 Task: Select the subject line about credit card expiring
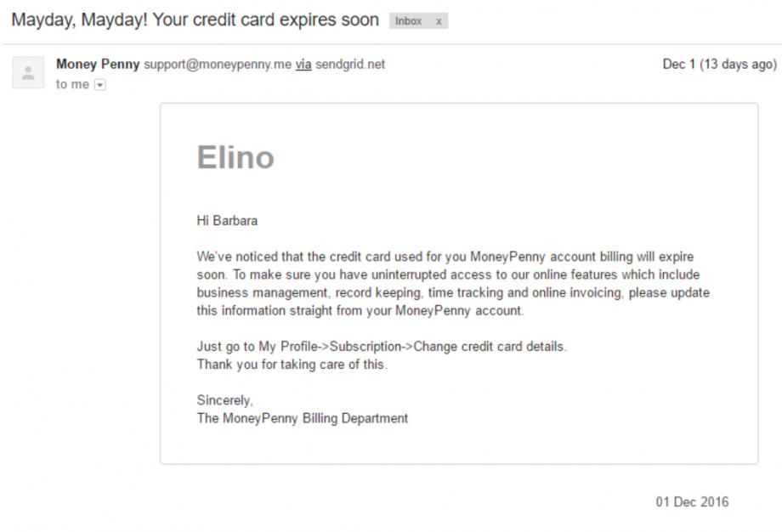point(193,20)
